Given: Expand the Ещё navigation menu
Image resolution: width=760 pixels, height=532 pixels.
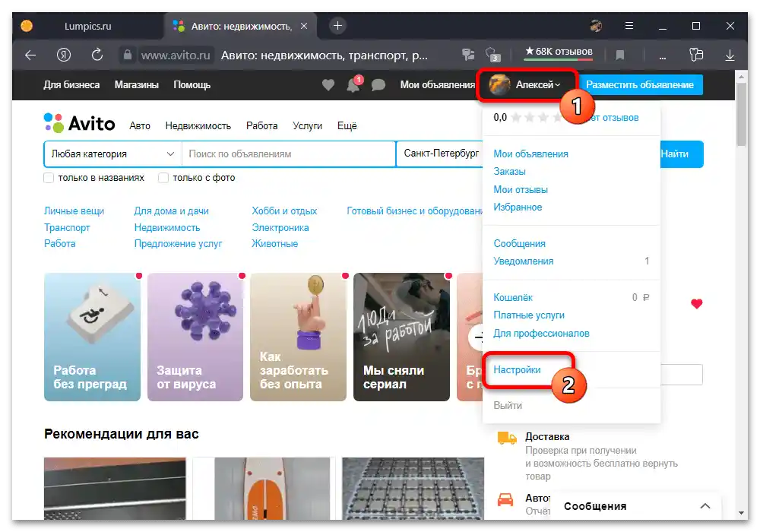Looking at the screenshot, I should (347, 126).
